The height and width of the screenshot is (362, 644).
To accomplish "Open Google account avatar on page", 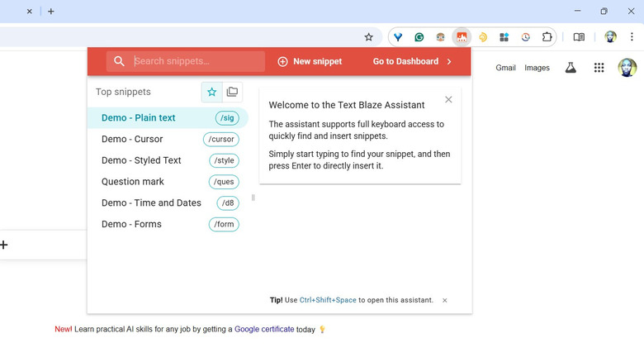I will coord(627,68).
